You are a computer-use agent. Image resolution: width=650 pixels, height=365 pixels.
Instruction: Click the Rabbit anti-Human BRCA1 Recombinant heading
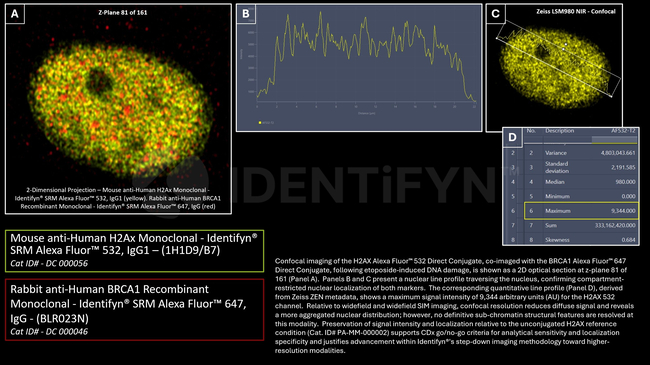coord(128,304)
